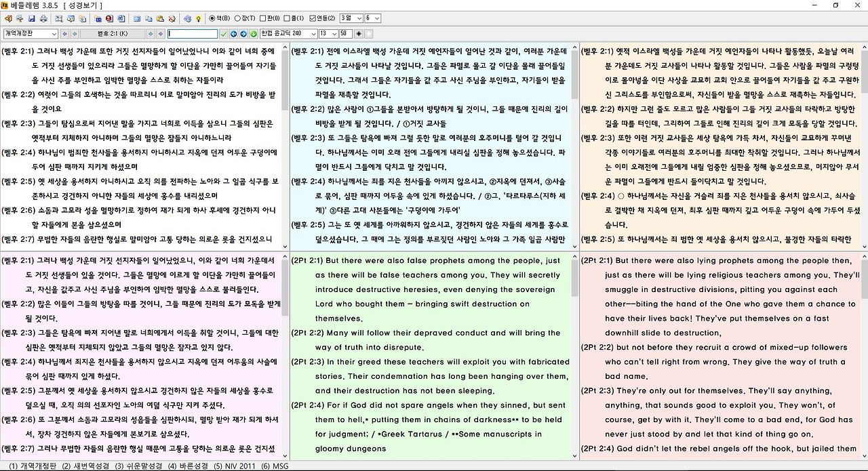Image resolution: width=868 pixels, height=471 pixels.
Task: Click the first arrow button left of 벧후 2:1 (K)
Action: [x=65, y=33]
